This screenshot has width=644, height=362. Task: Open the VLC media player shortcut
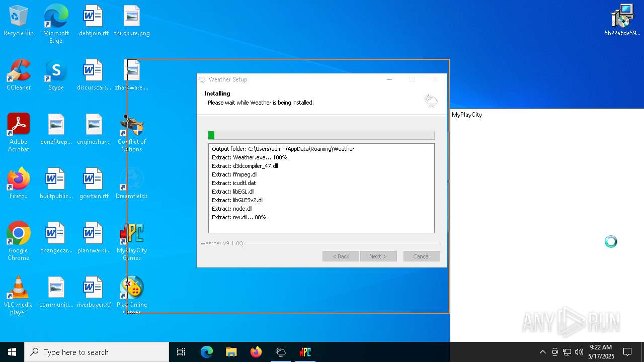tap(19, 296)
